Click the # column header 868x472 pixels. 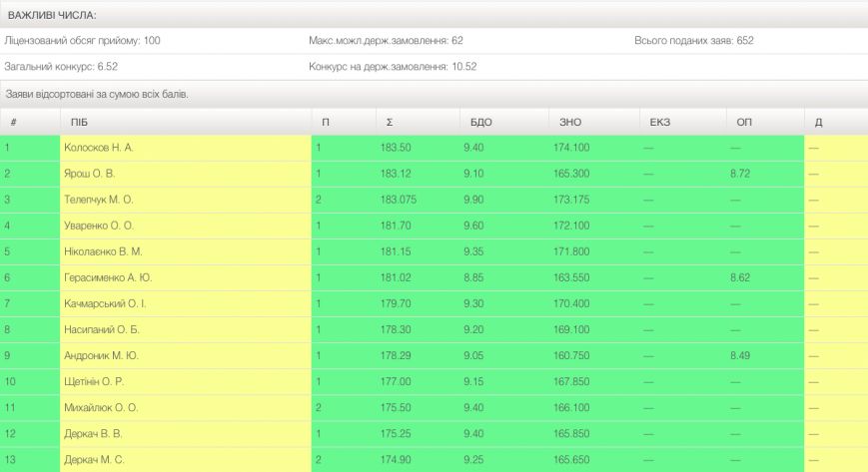click(x=14, y=122)
